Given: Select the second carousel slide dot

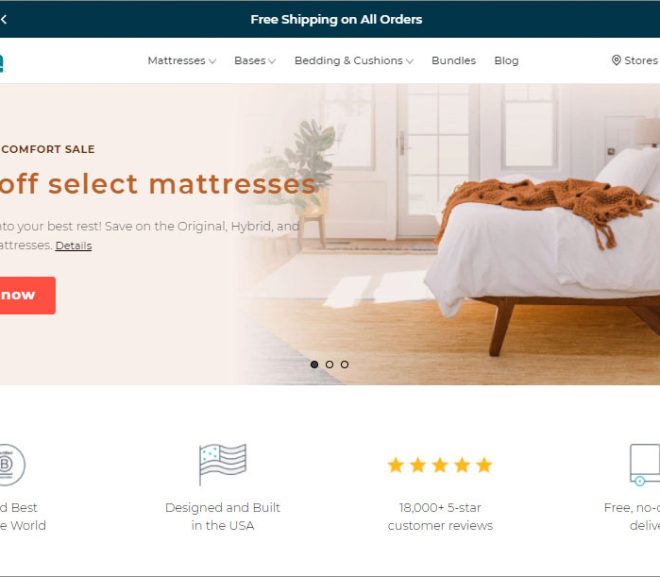Looking at the screenshot, I should click(x=330, y=364).
